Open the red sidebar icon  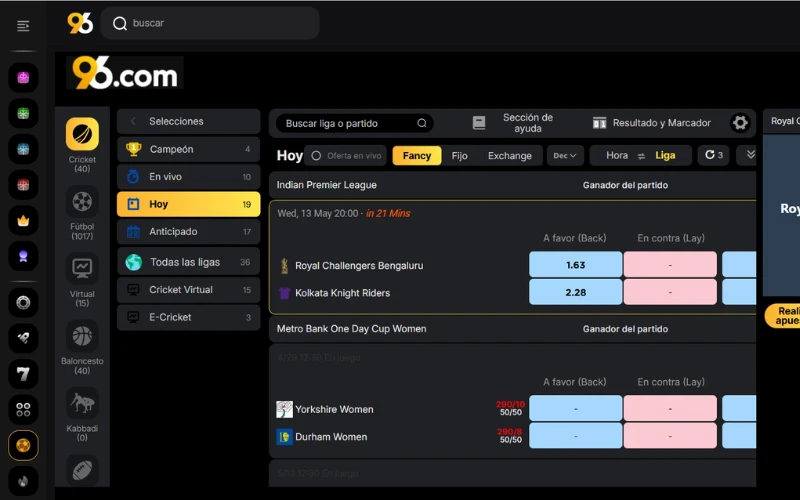tap(23, 185)
